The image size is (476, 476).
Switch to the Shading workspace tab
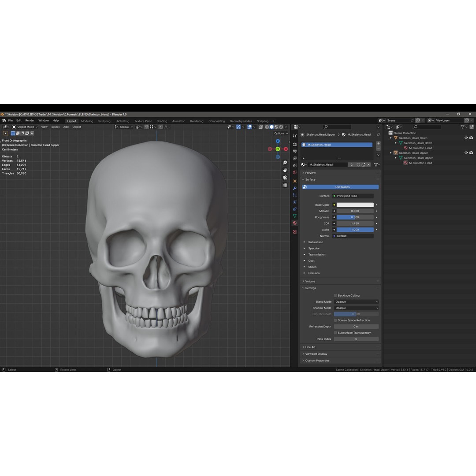[162, 121]
